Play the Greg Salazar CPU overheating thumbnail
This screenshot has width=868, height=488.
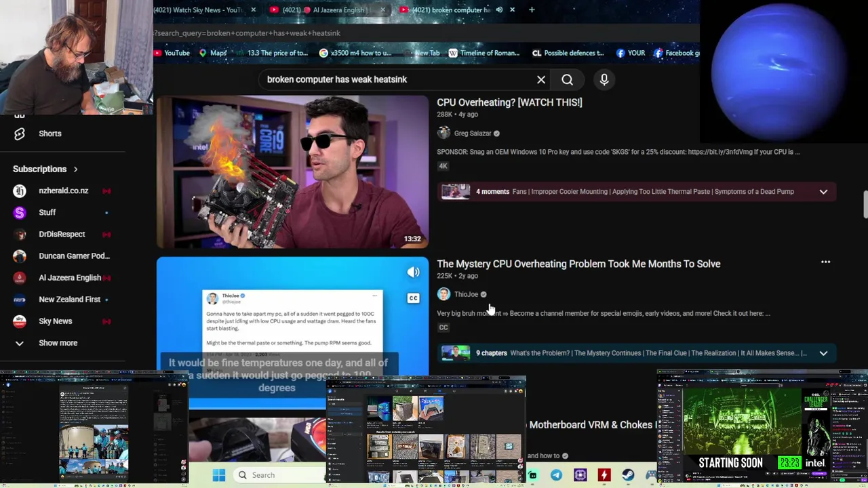click(x=292, y=171)
